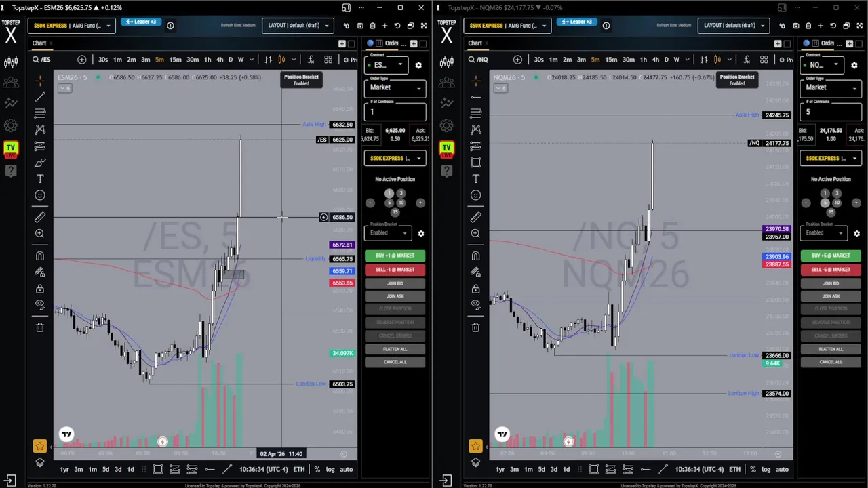Click FLATTEN ALL in ES order panel

tap(395, 349)
